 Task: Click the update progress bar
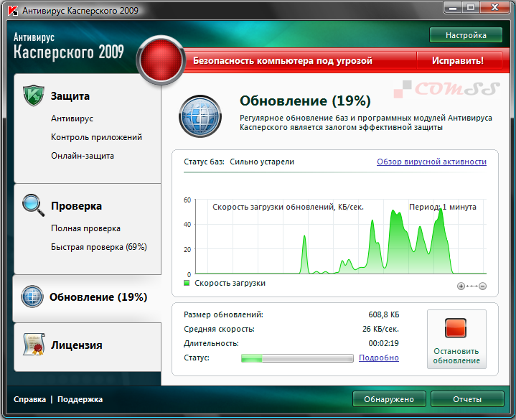[x=297, y=358]
